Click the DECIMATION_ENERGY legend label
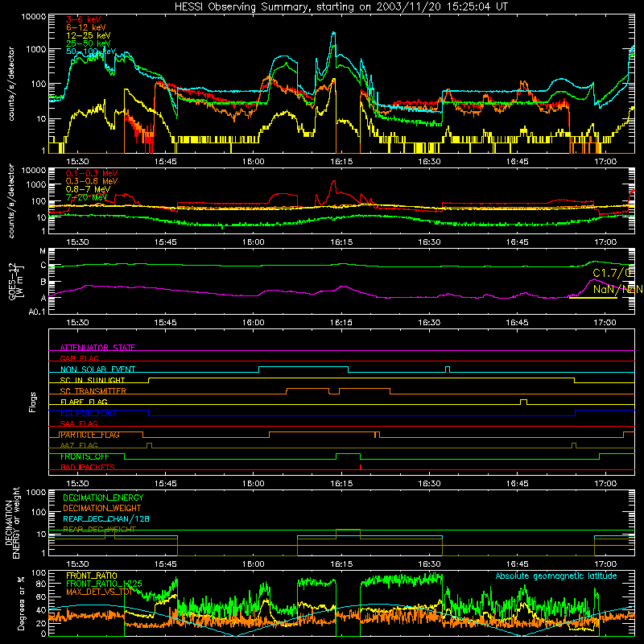The height and width of the screenshot is (644, 644). (x=103, y=497)
